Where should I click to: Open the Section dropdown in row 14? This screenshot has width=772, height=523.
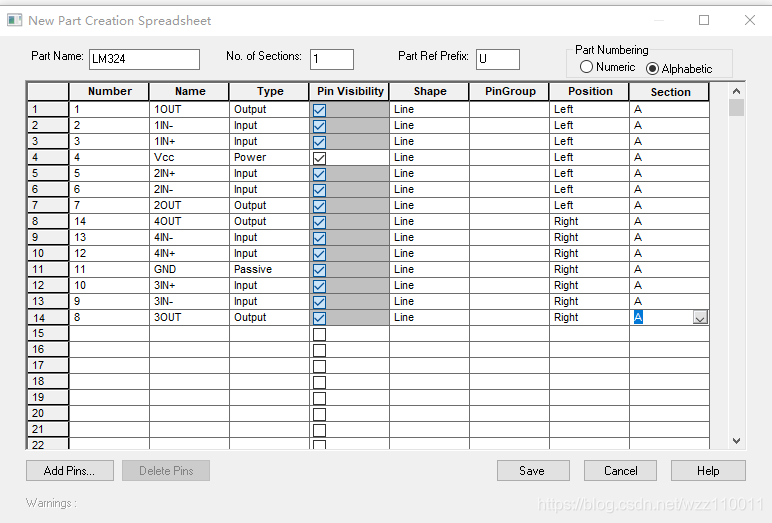pyautogui.click(x=700, y=318)
